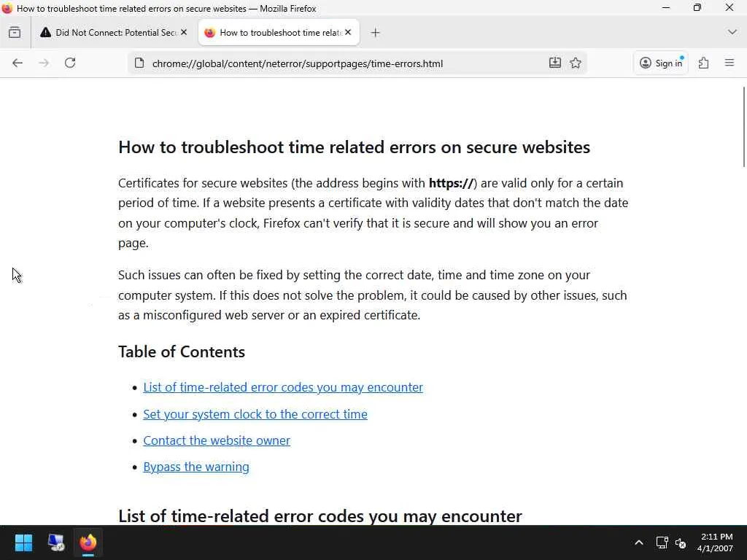
Task: Switch to 'Did Not Connect: Potential Security' tab
Action: [115, 32]
